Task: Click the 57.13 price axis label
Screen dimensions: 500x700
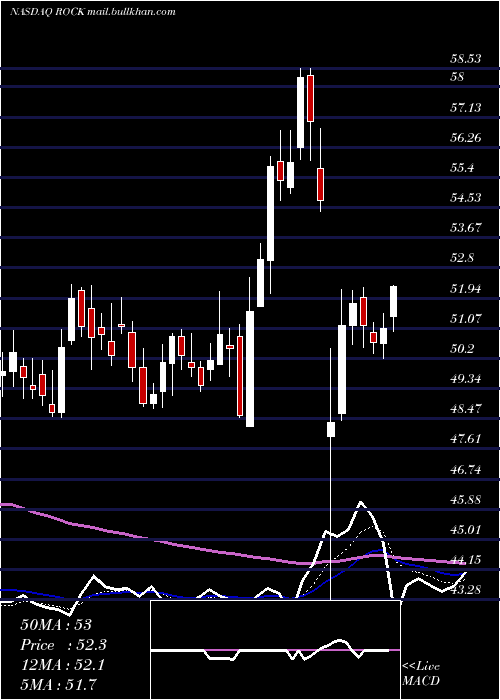Action: [466, 107]
